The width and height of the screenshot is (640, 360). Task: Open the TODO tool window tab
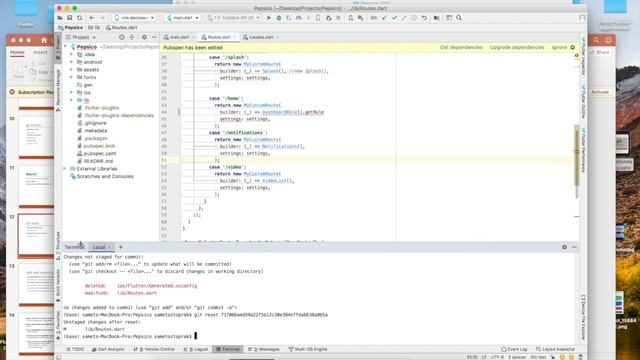(x=75, y=349)
